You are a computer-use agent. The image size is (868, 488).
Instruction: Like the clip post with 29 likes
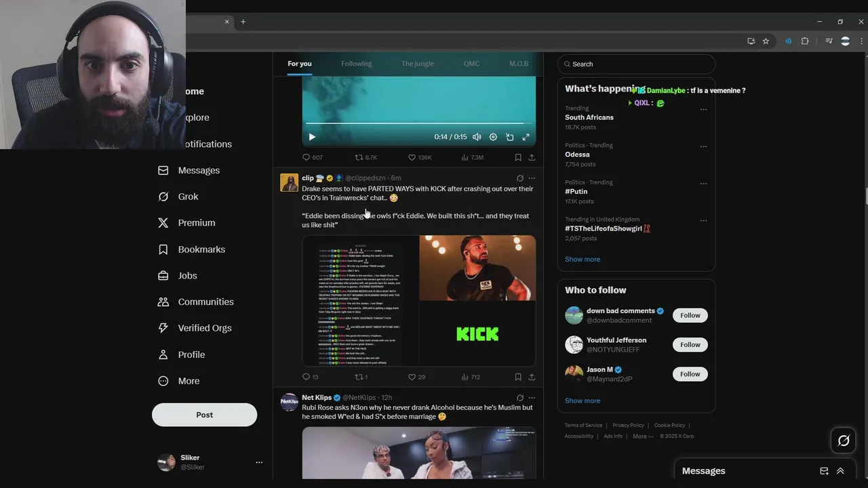click(416, 377)
